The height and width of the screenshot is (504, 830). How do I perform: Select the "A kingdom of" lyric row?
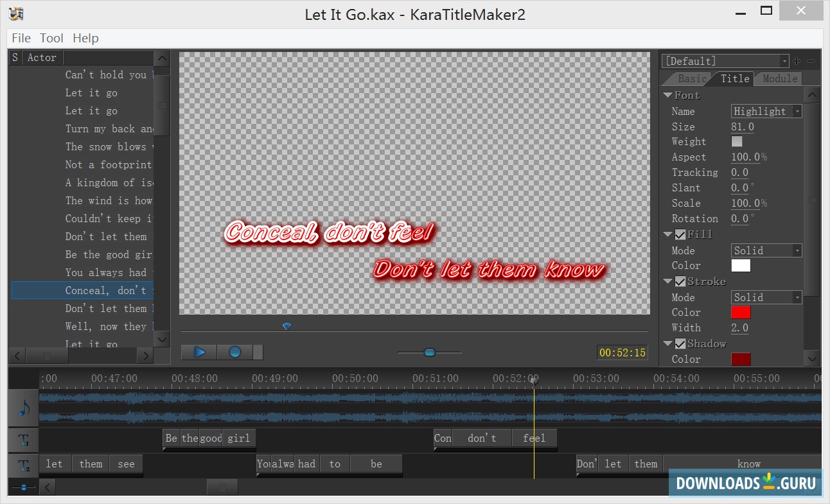point(82,183)
